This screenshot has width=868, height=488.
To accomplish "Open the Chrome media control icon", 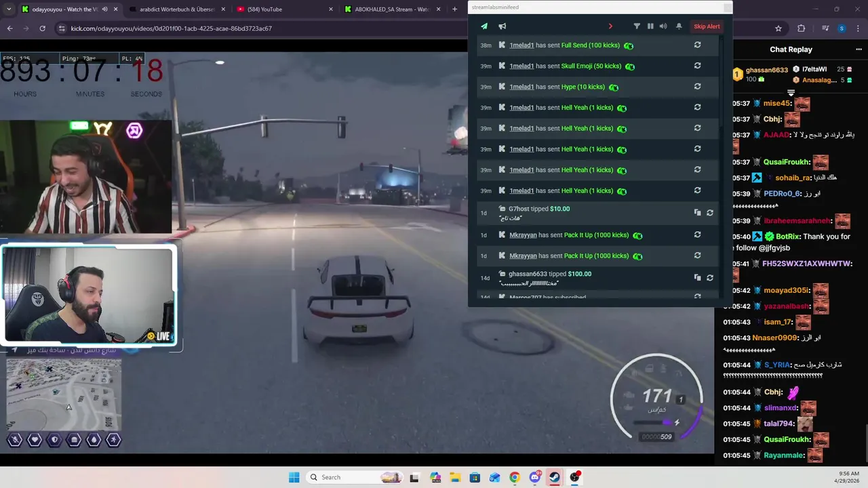I will (825, 28).
